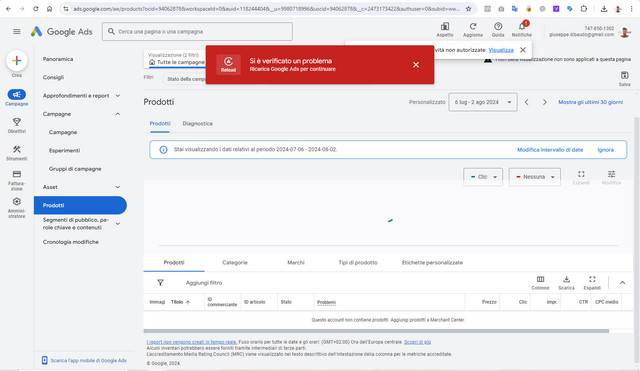This screenshot has width=640, height=371.
Task: Switch to the Marchi tab
Action: (x=296, y=262)
